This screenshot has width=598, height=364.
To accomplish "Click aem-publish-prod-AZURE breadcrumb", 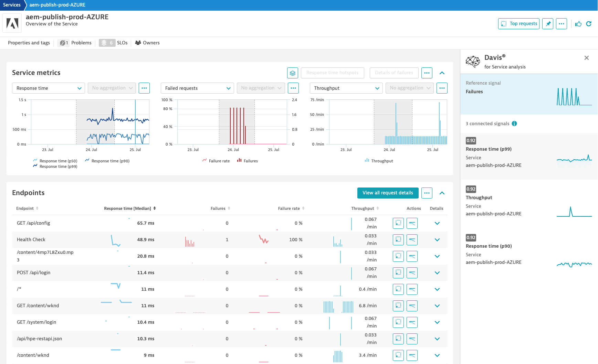I will tap(57, 5).
